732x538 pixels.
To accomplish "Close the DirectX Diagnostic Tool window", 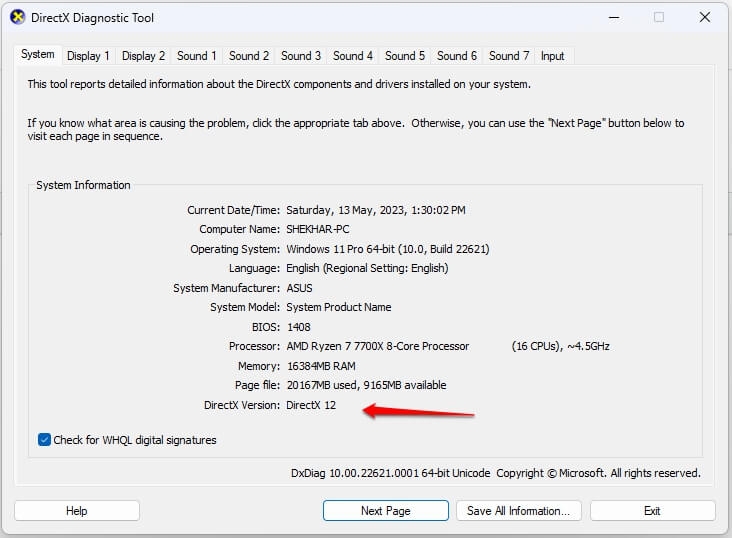I will (x=705, y=18).
